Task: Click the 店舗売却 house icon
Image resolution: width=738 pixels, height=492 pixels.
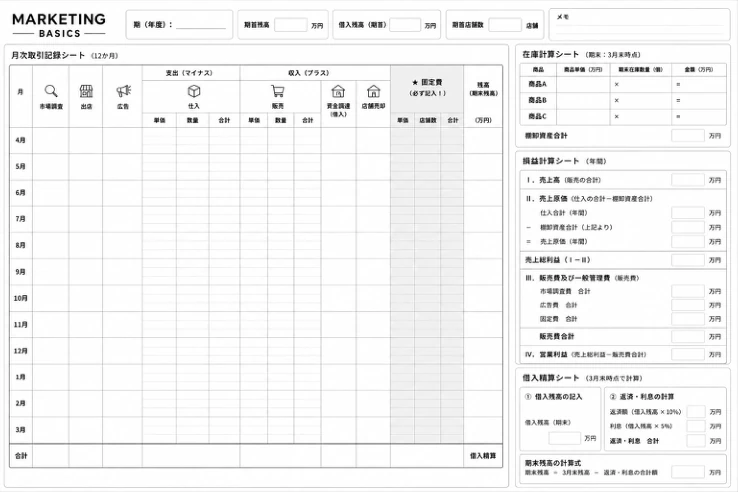Action: pos(374,91)
